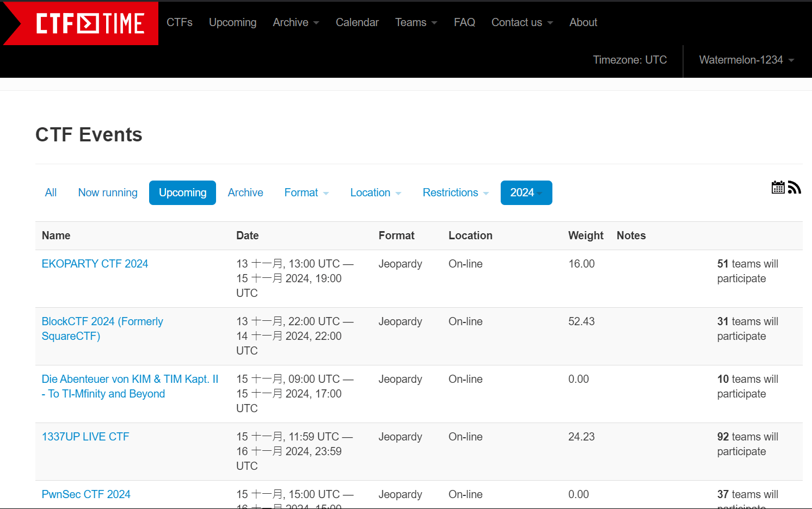
Task: Click the 92 teams will participate text
Action: [748, 444]
